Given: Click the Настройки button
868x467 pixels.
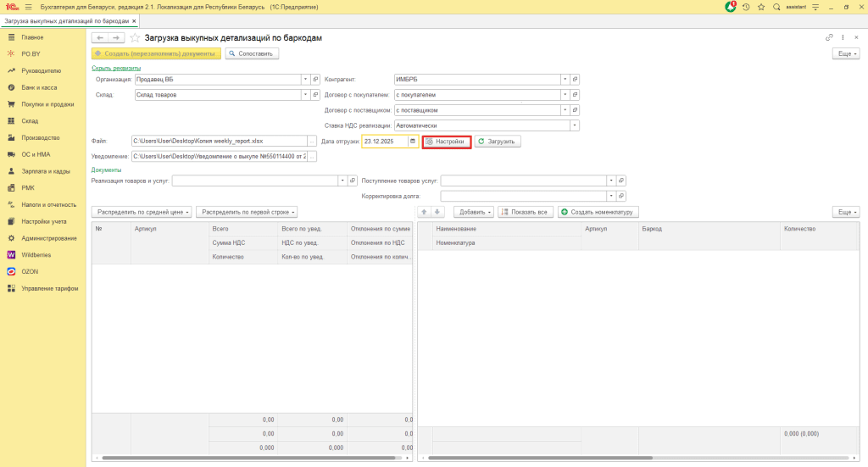Looking at the screenshot, I should (x=446, y=142).
